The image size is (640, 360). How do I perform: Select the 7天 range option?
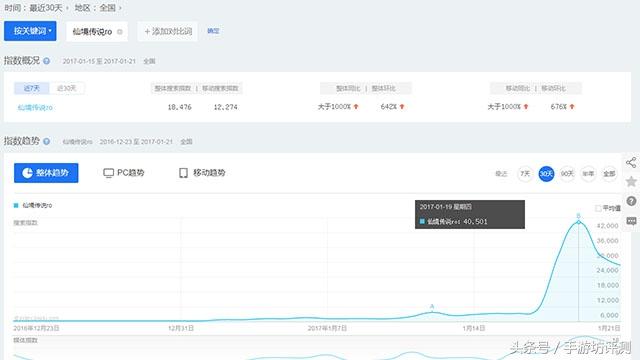pyautogui.click(x=525, y=174)
